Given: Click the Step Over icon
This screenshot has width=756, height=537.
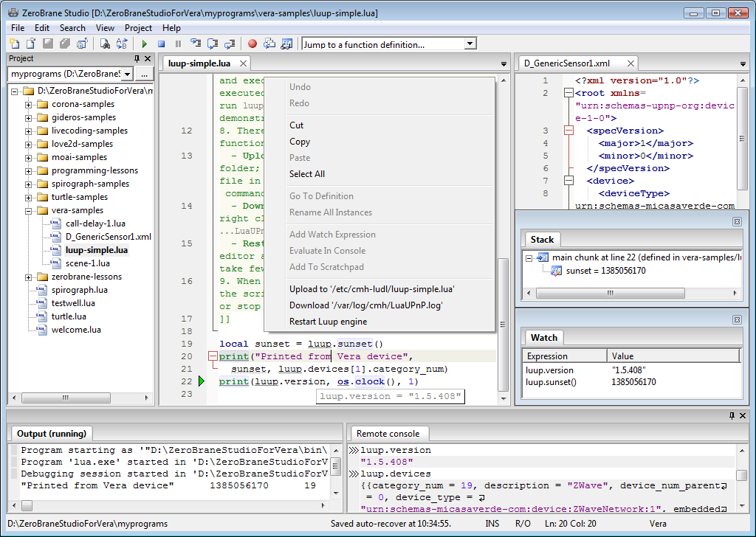Looking at the screenshot, I should 213,44.
